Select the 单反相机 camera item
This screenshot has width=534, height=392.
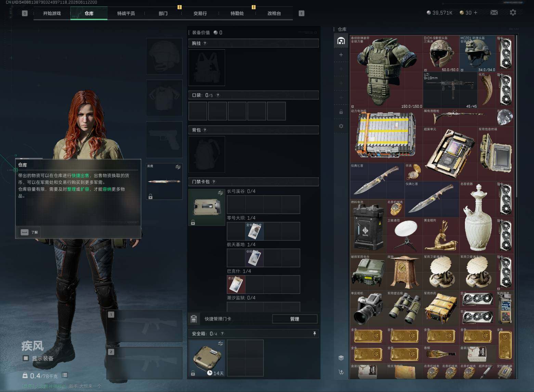(x=368, y=308)
